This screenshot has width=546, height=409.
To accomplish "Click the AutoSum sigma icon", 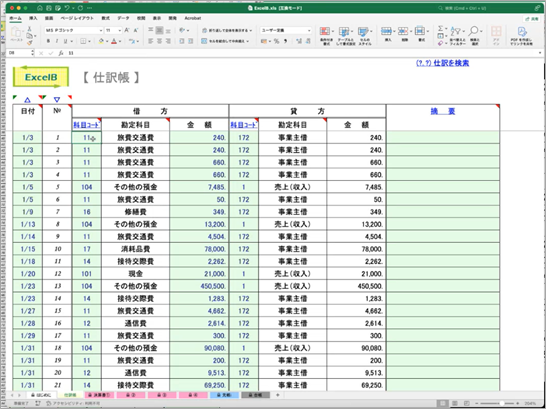I will (440, 28).
